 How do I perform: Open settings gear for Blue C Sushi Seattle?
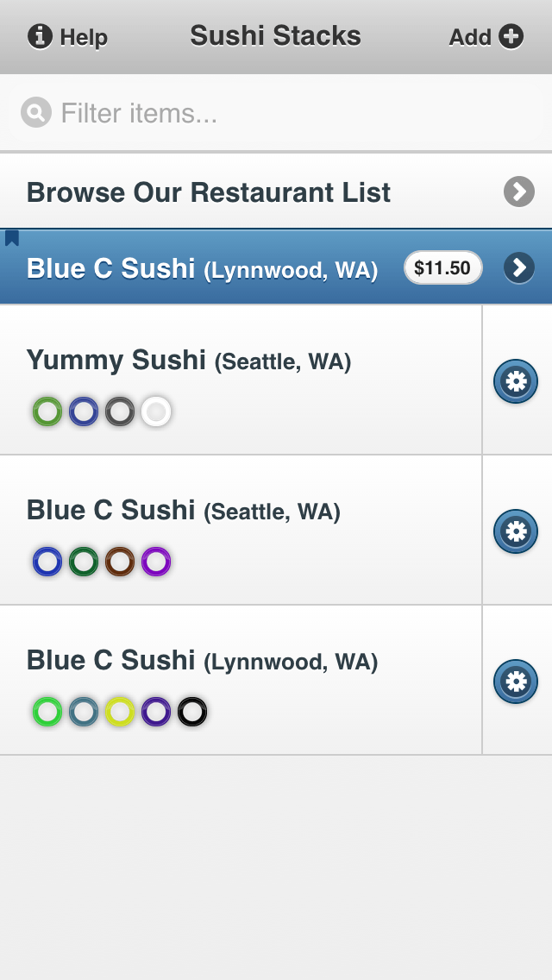click(x=516, y=531)
